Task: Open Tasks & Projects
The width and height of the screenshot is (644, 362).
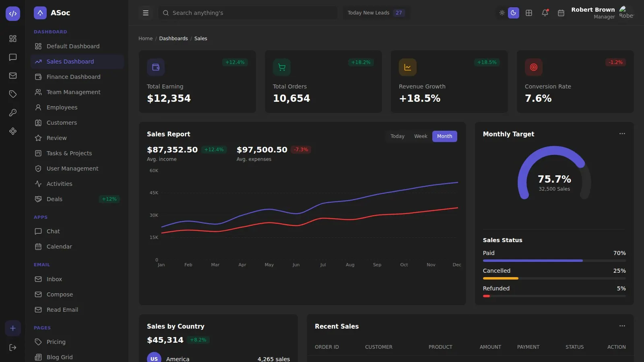Action: click(77, 153)
